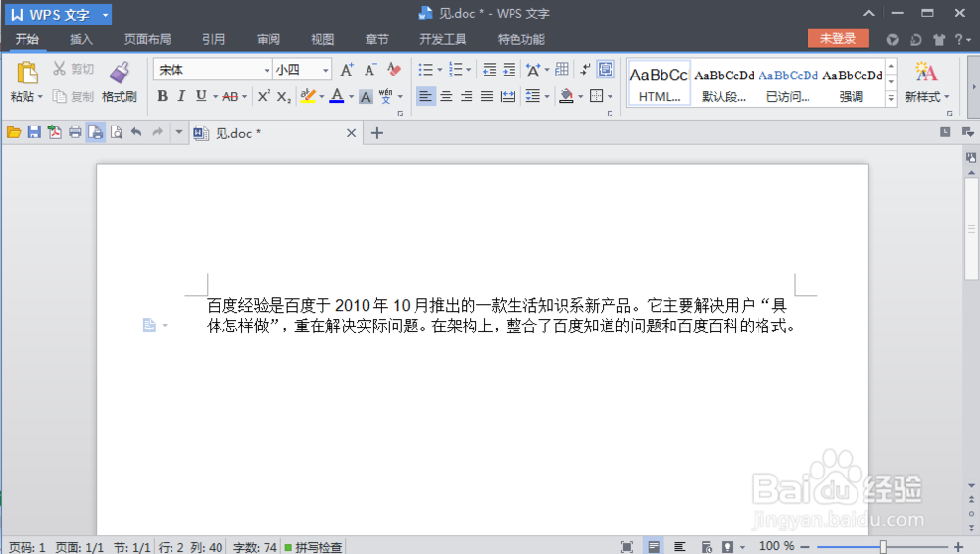Select the 强调 style
This screenshot has height=554, width=980.
coord(852,82)
